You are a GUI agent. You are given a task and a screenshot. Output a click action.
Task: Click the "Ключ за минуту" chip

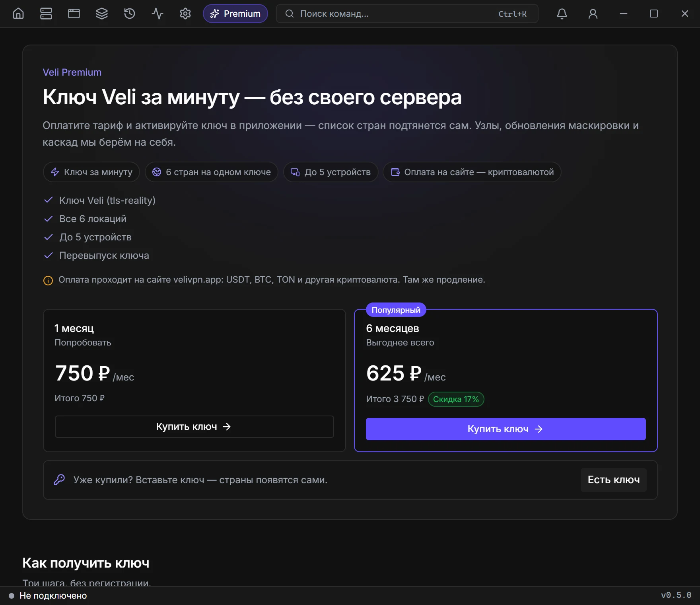(x=91, y=172)
